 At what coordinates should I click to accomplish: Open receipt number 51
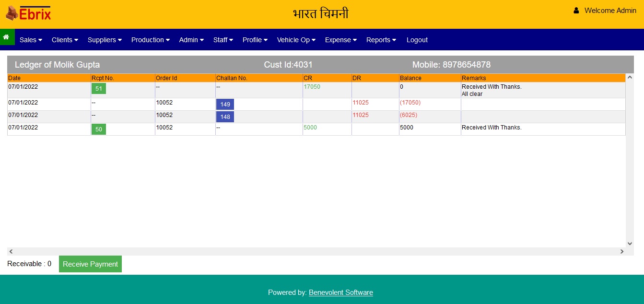[99, 89]
